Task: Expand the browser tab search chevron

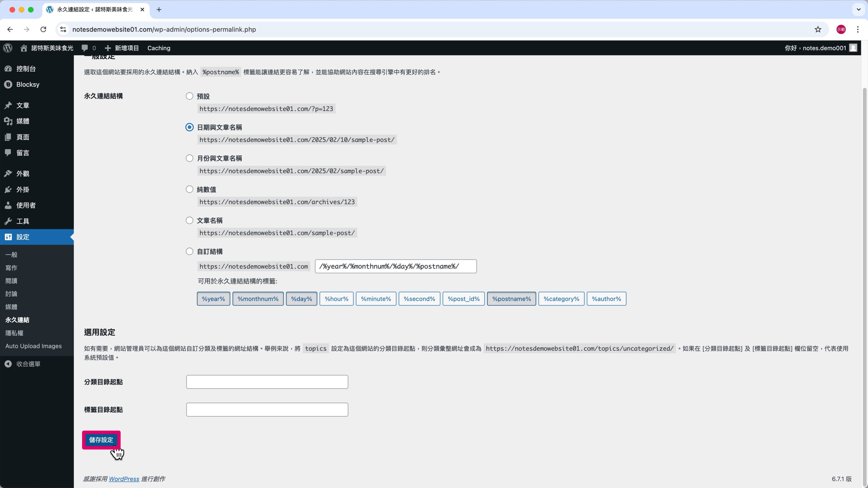Action: tap(859, 9)
